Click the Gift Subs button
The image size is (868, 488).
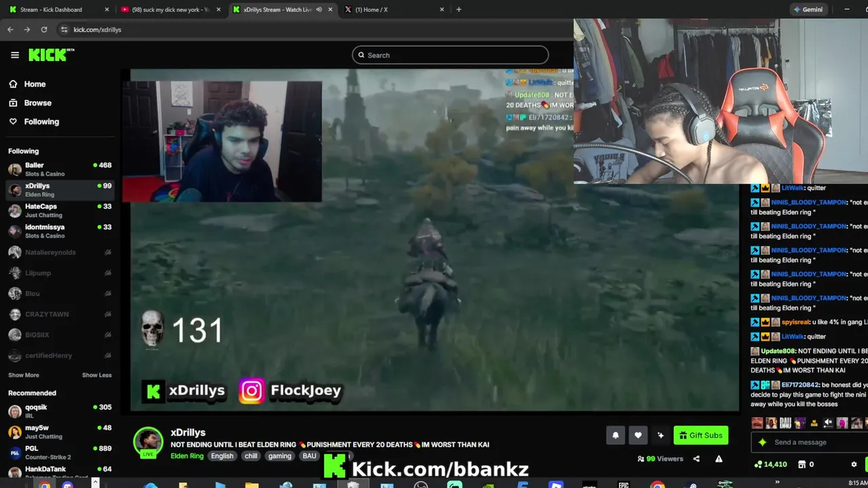click(701, 436)
